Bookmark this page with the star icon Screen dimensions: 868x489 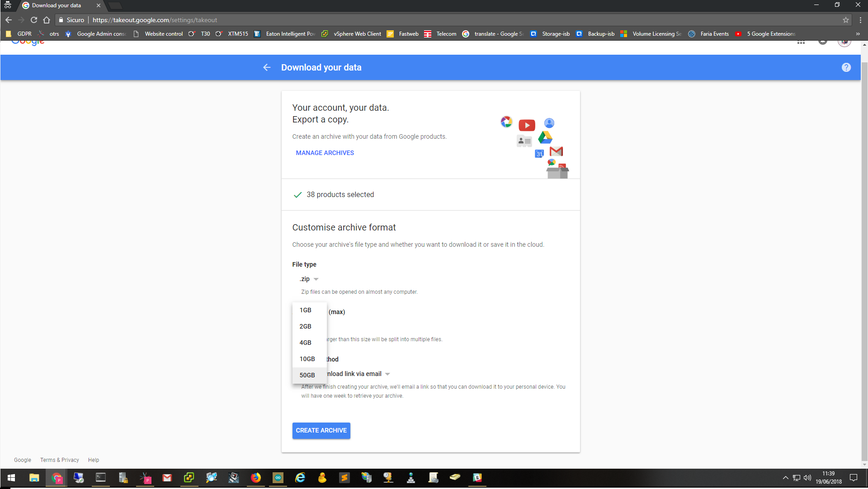point(846,20)
